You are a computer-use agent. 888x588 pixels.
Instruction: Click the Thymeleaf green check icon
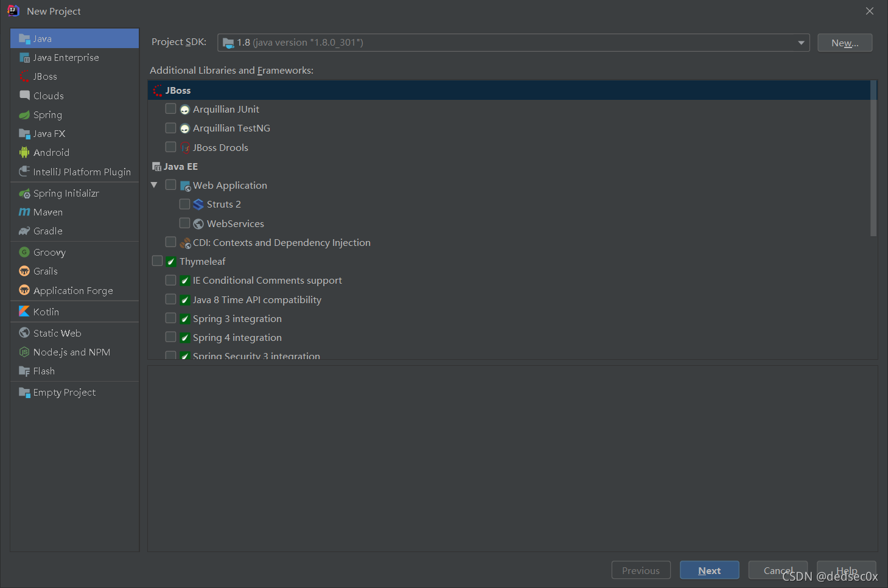[171, 262]
